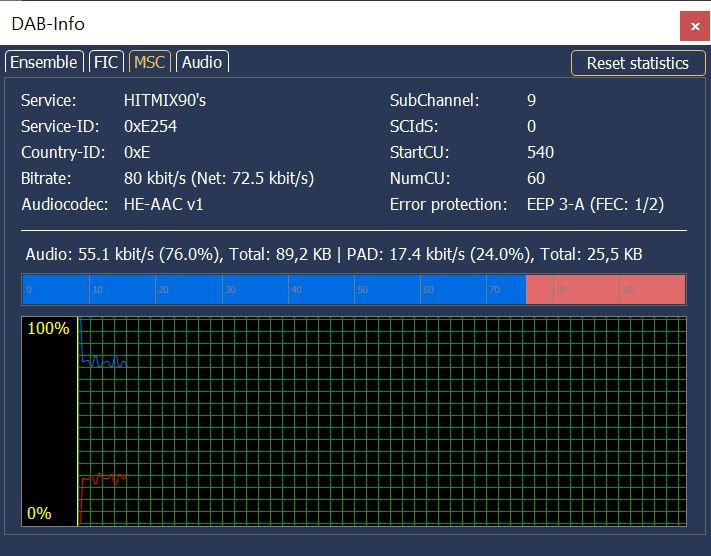Click the red PAD segment of the bitrate bar
The image size is (711, 556).
click(x=605, y=290)
